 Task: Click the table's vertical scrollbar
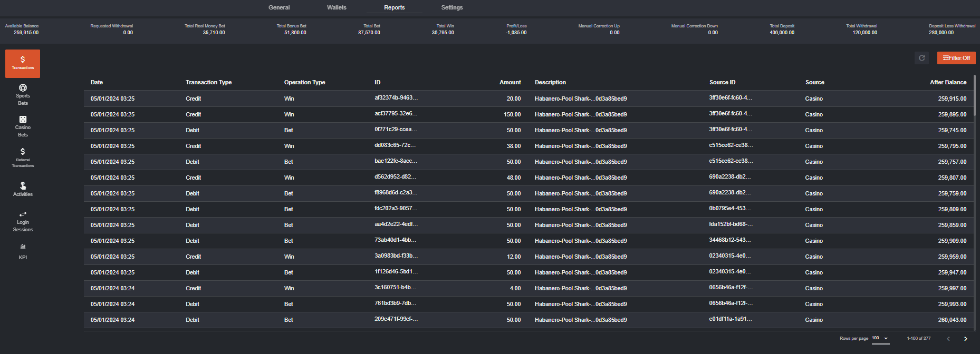point(974,95)
